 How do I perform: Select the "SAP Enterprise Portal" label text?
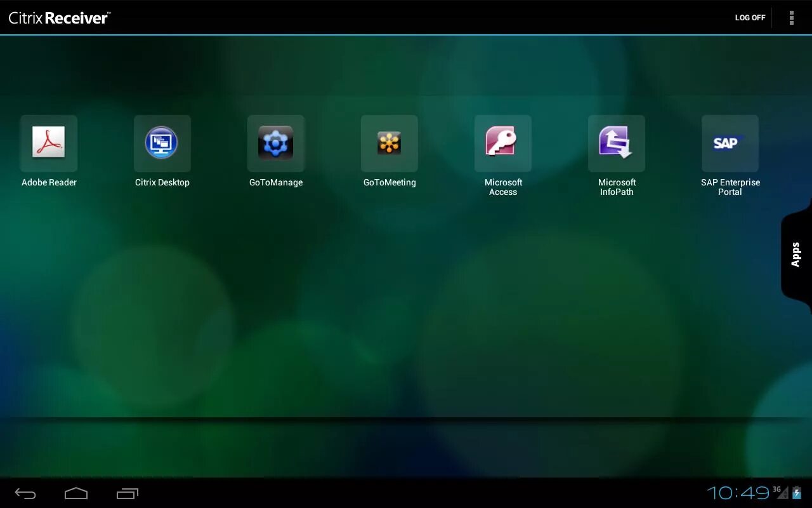point(730,187)
